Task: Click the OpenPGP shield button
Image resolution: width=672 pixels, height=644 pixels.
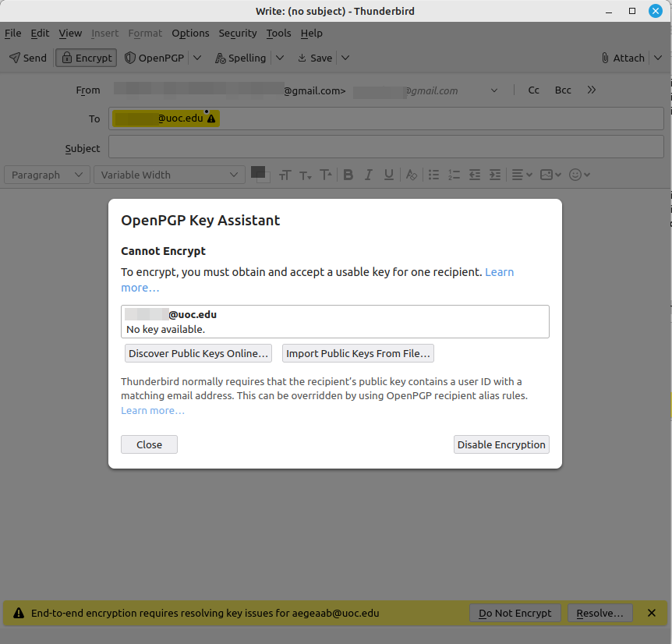Action: tap(154, 58)
